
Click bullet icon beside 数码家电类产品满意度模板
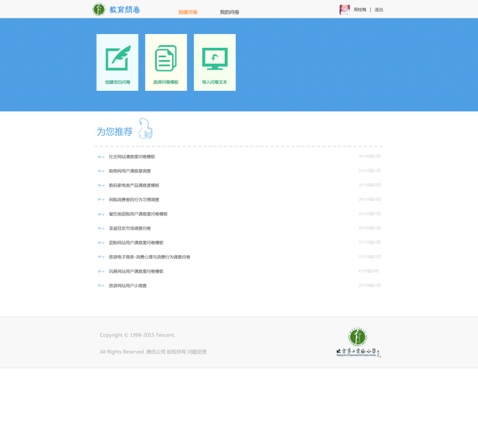[x=101, y=185]
